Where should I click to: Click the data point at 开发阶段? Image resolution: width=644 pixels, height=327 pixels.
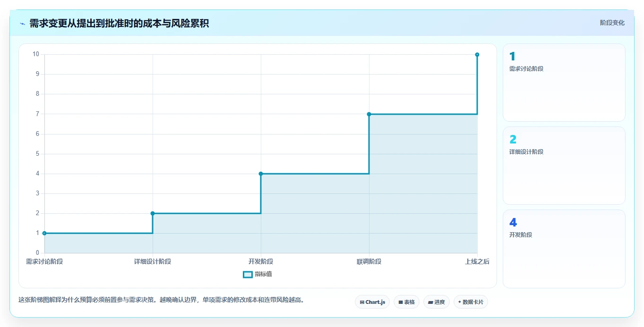[x=261, y=174]
